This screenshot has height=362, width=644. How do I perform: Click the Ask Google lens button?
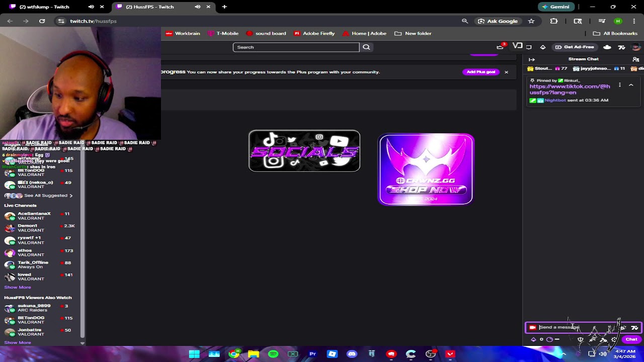[x=498, y=21]
